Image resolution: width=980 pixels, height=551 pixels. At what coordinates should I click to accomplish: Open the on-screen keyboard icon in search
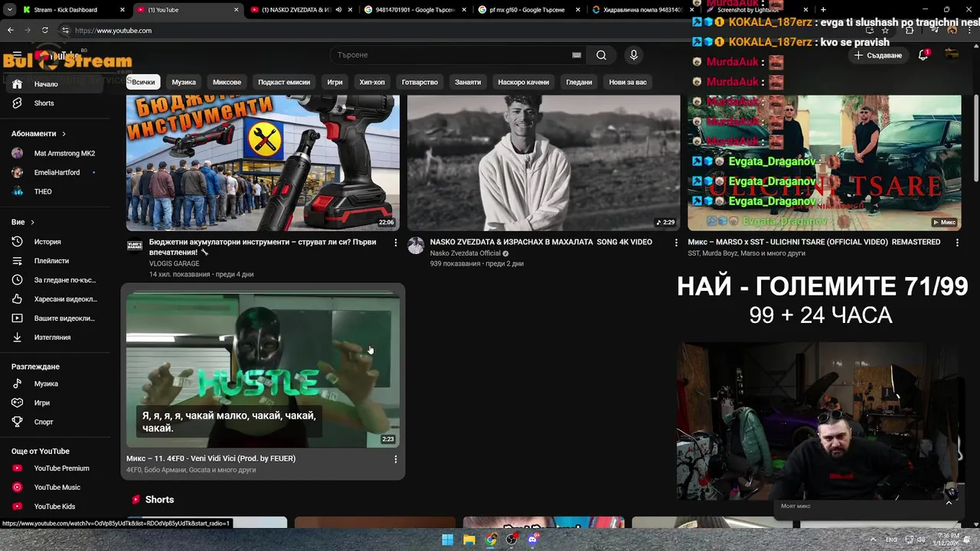577,55
